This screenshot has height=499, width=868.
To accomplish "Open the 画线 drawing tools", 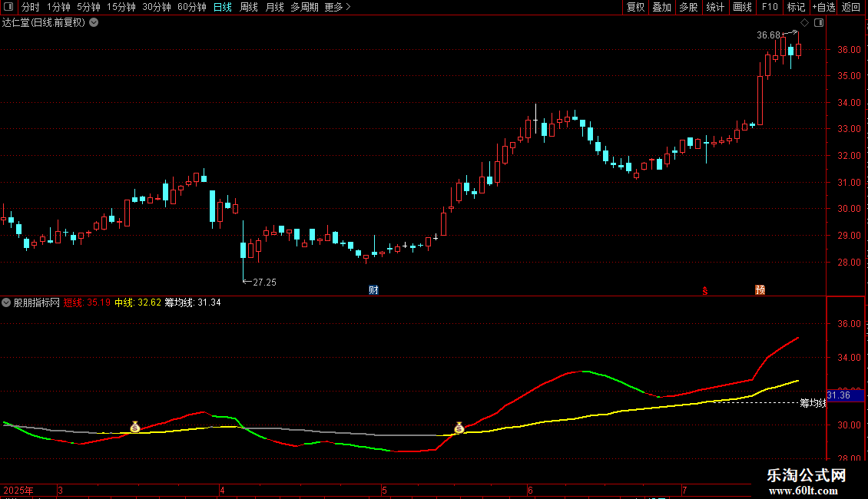I will [742, 7].
